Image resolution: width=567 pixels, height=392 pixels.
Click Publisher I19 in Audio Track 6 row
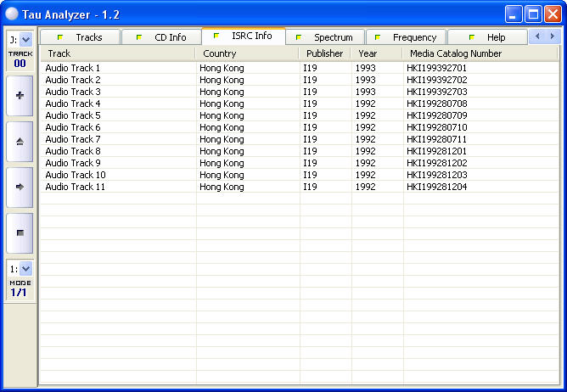pos(310,127)
